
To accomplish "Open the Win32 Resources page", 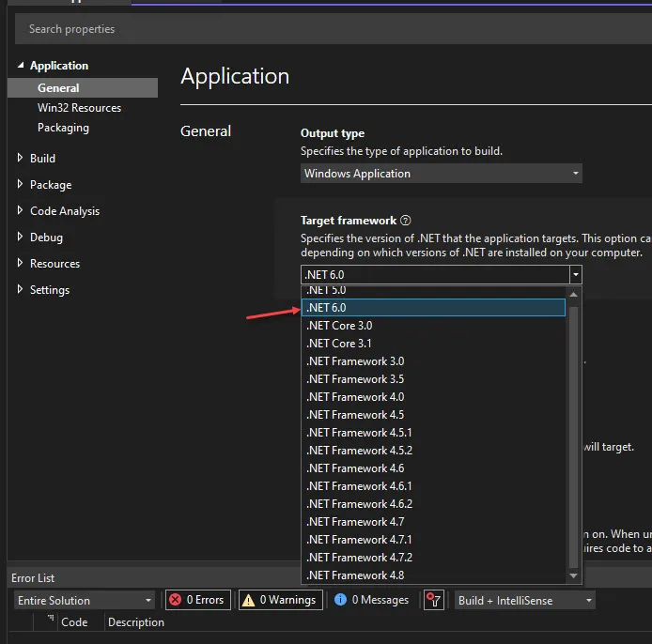I will [x=80, y=108].
